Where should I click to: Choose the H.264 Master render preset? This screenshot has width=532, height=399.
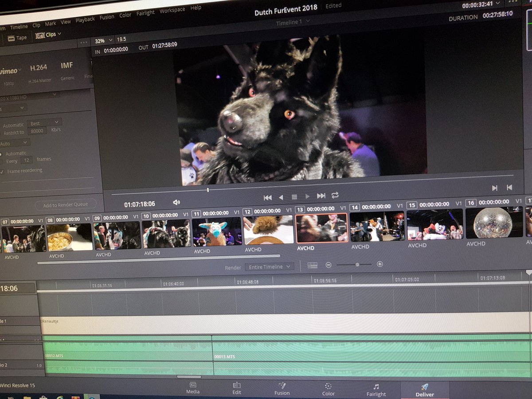click(39, 73)
